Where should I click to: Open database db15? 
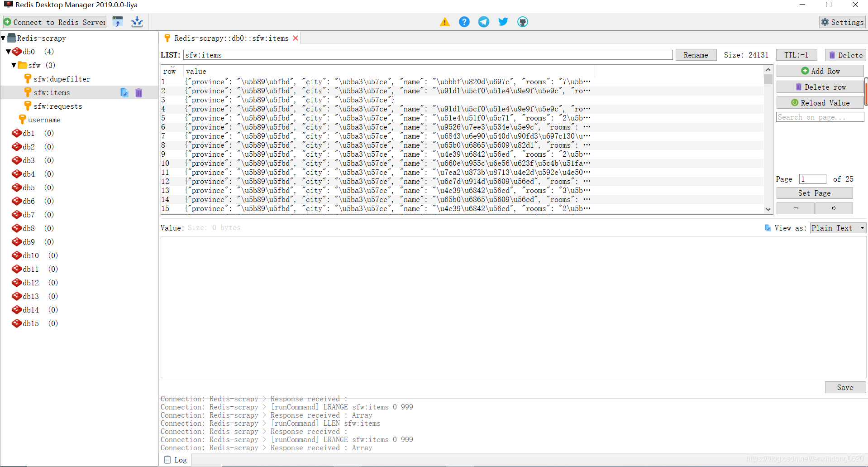[31, 323]
